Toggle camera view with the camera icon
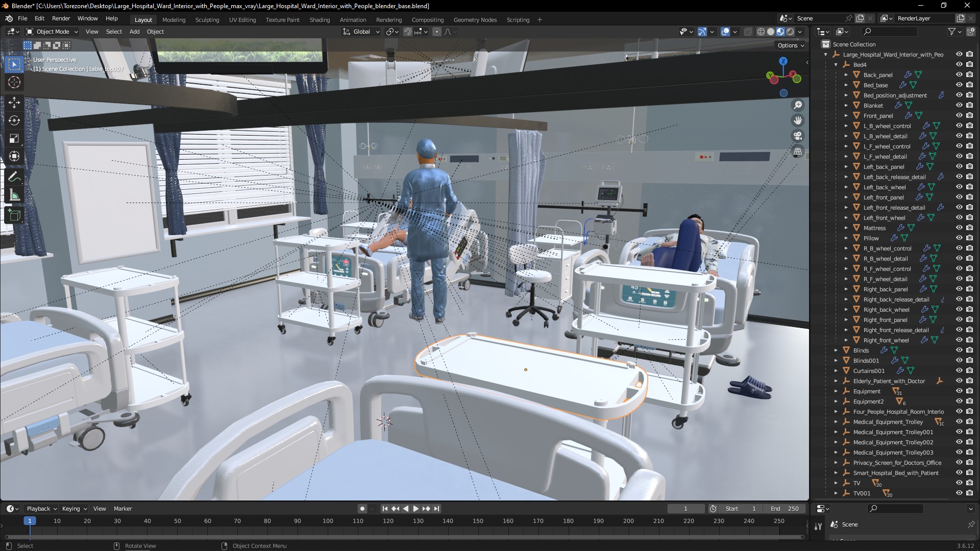This screenshot has width=980, height=551. (797, 136)
